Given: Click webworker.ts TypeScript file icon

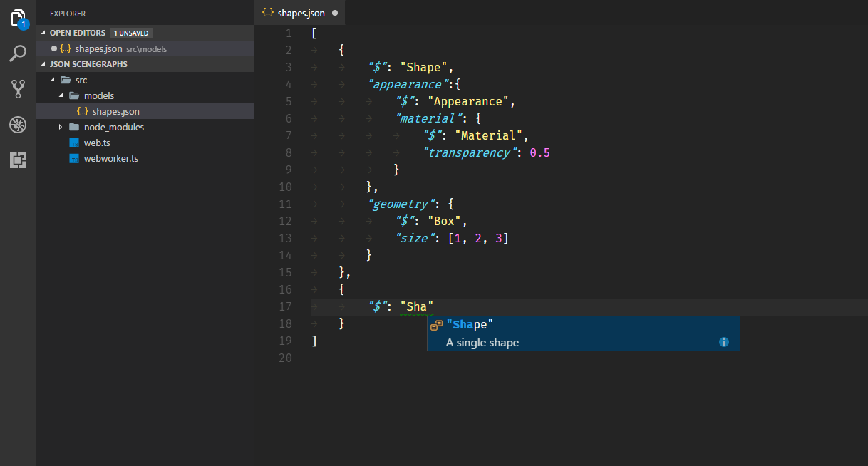Looking at the screenshot, I should coord(74,158).
